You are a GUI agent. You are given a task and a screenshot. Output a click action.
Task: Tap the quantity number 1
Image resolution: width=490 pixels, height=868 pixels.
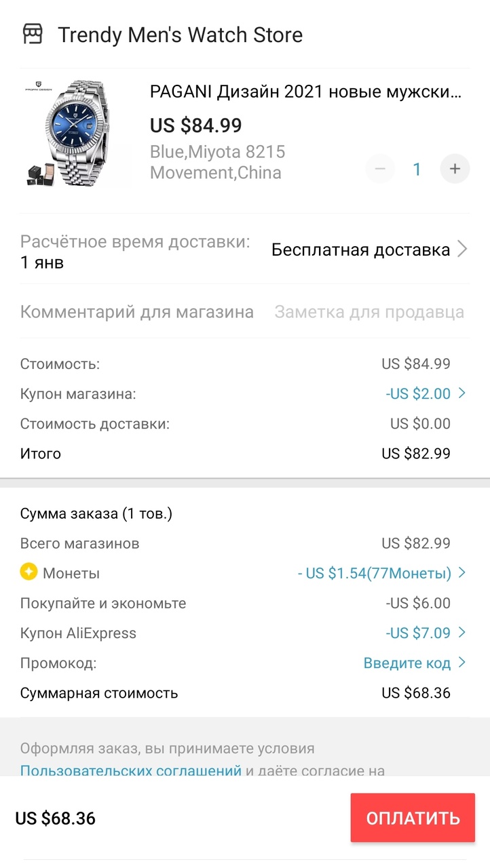417,169
